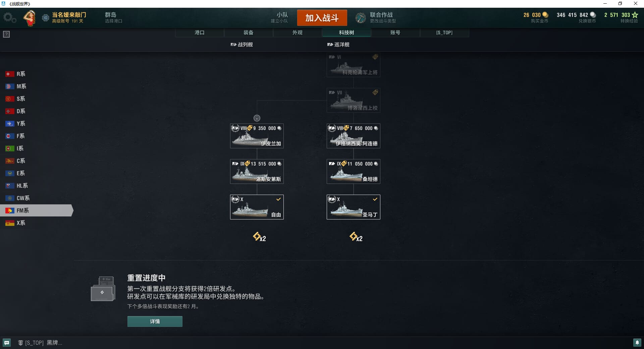Click the 转换经验 star icon

(635, 15)
